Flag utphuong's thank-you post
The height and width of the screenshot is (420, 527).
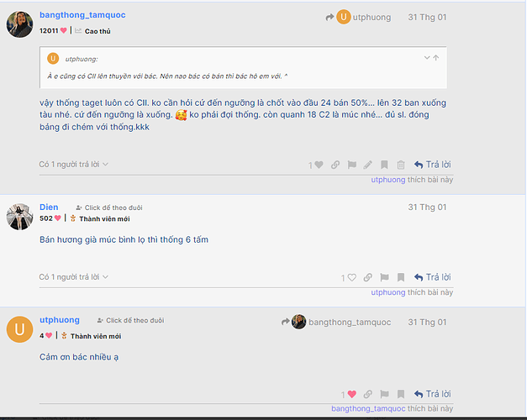384,394
